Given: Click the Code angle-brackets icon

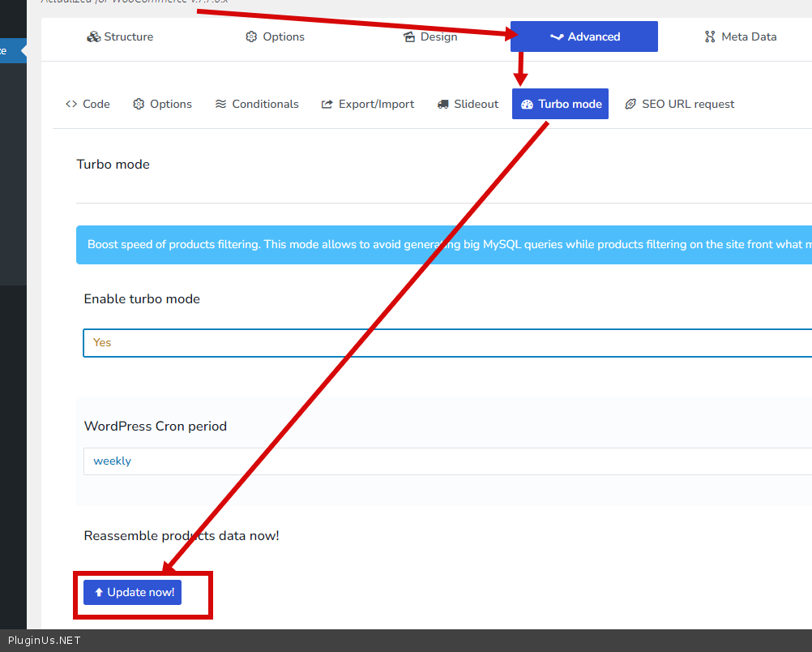Looking at the screenshot, I should coord(71,104).
